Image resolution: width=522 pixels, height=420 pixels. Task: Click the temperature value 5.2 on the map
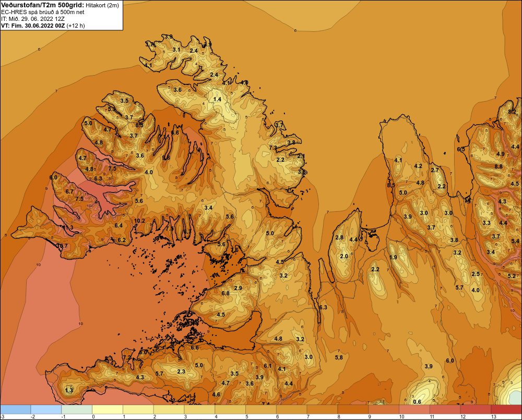coord(512,276)
